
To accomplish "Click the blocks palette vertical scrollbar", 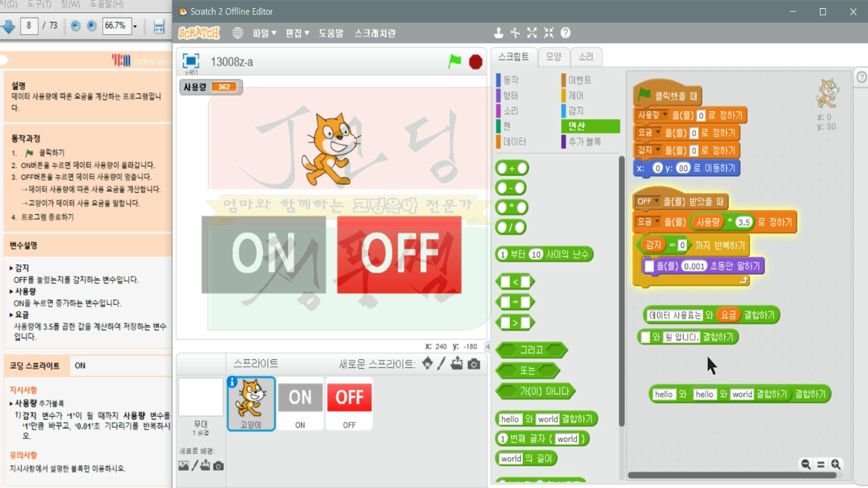I will pyautogui.click(x=622, y=291).
